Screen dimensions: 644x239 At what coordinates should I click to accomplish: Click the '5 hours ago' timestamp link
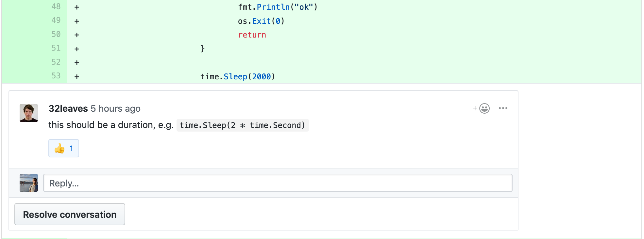point(115,108)
